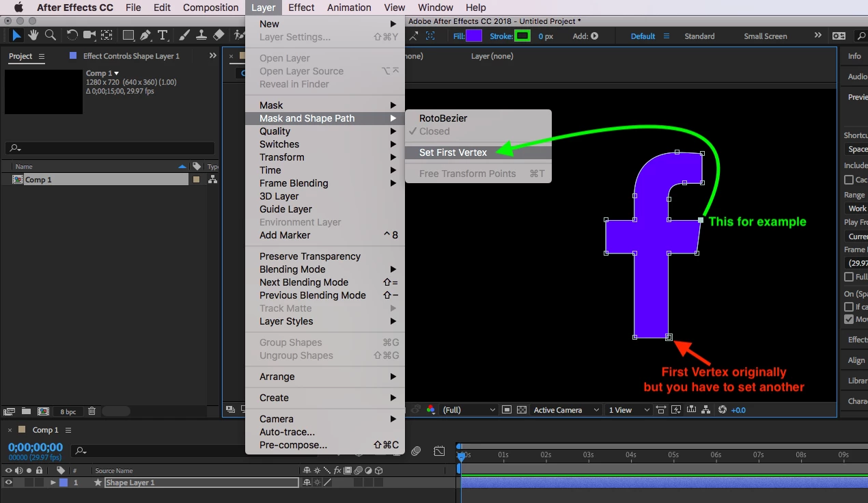Click the purple Fill color swatch
This screenshot has height=503, width=868.
(473, 36)
